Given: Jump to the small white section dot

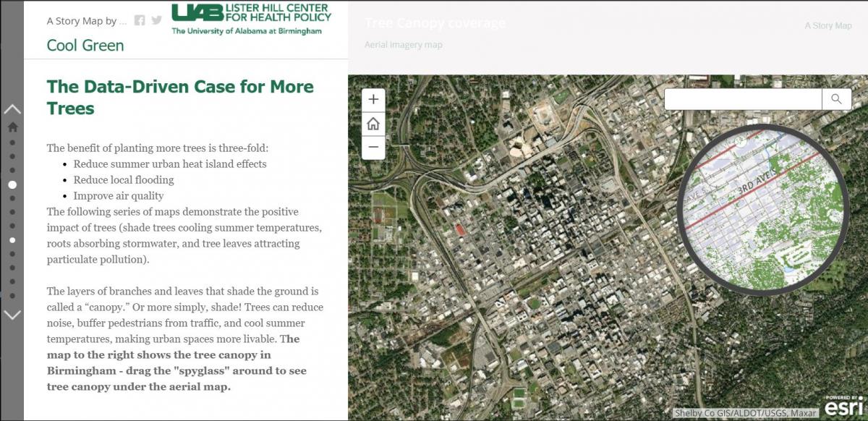Looking at the screenshot, I should click(12, 239).
